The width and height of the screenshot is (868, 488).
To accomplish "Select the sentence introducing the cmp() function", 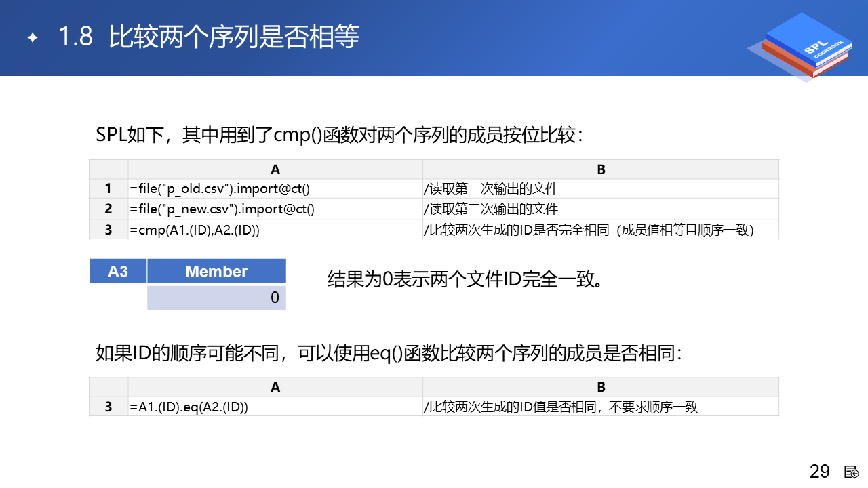I will tap(340, 135).
